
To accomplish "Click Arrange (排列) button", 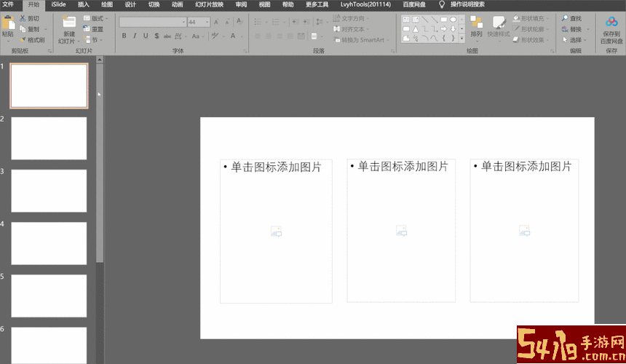I will (x=476, y=27).
